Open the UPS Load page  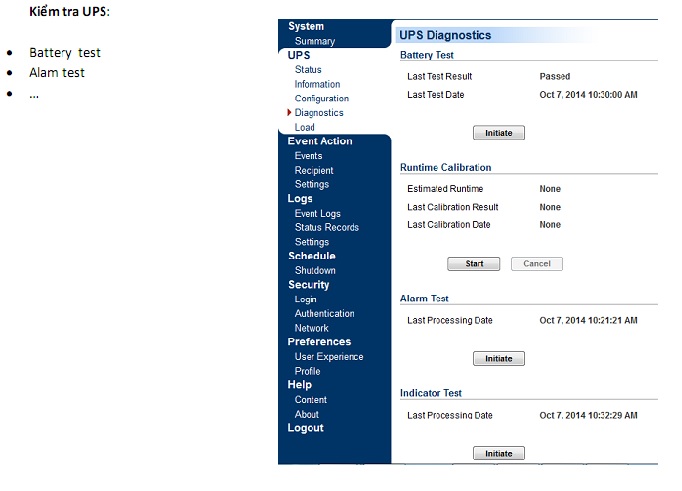pos(304,127)
